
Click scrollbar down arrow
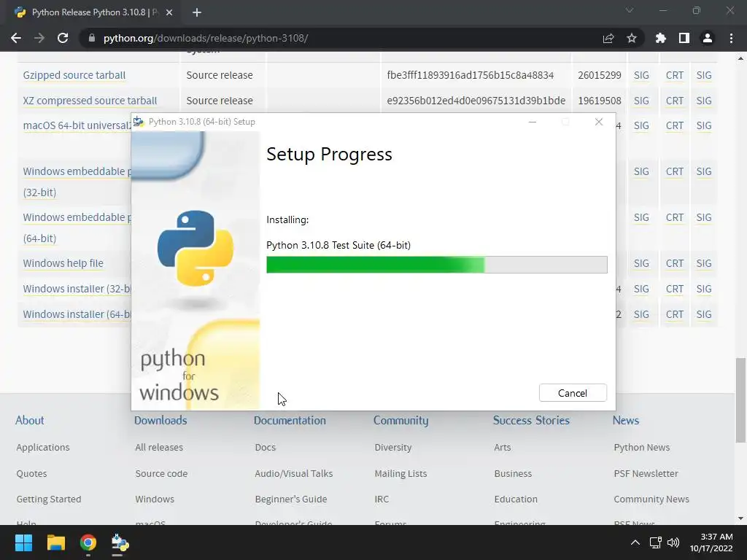(740, 518)
